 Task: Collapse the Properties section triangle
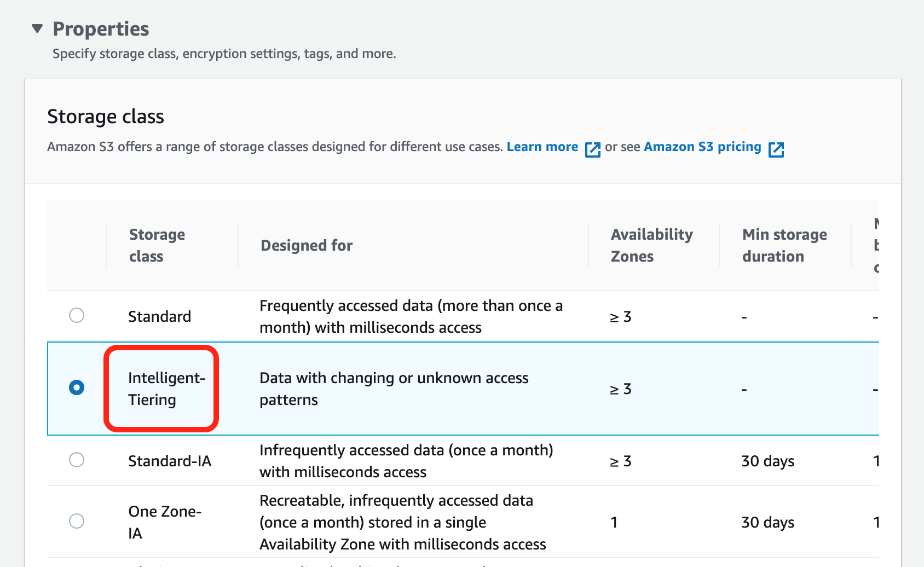(x=37, y=28)
